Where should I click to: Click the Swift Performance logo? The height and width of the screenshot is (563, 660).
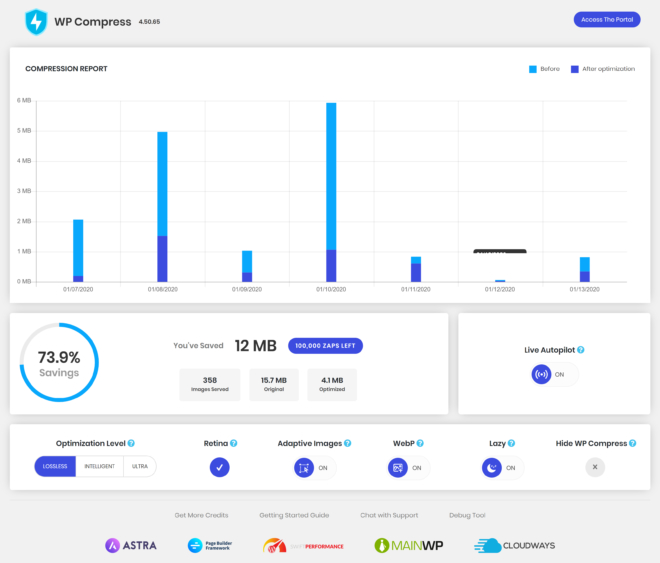click(x=303, y=546)
